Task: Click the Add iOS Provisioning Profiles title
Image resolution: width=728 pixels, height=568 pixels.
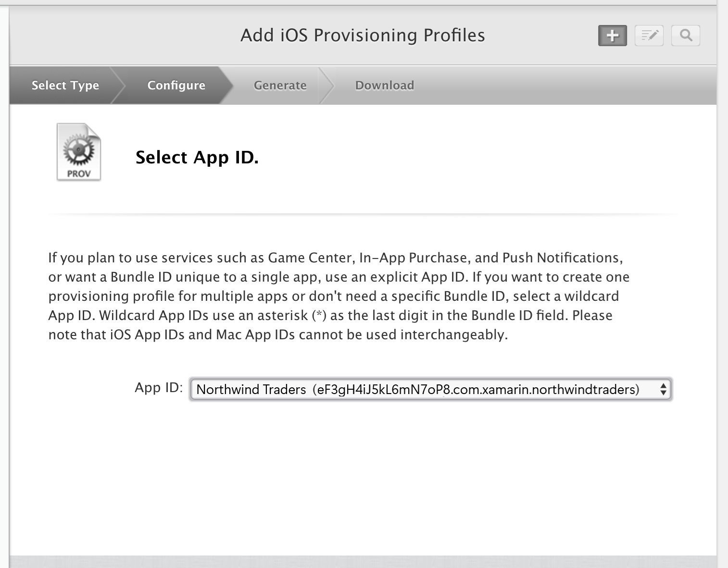Action: coord(363,35)
